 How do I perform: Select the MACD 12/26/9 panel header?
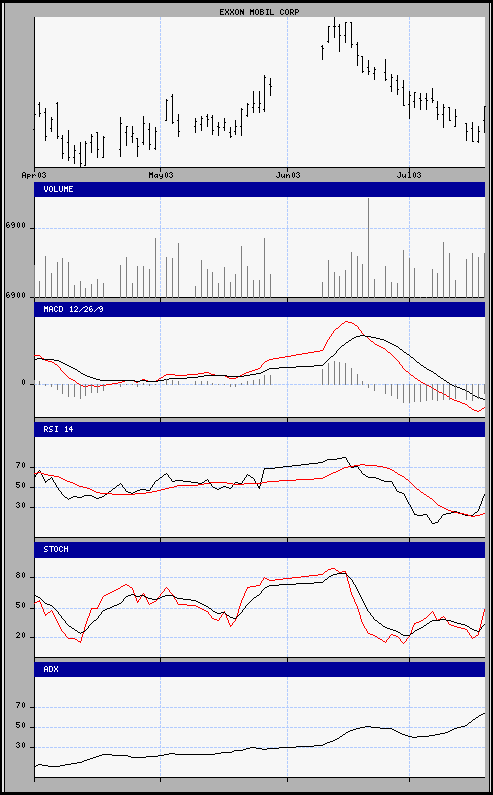[x=259, y=309]
